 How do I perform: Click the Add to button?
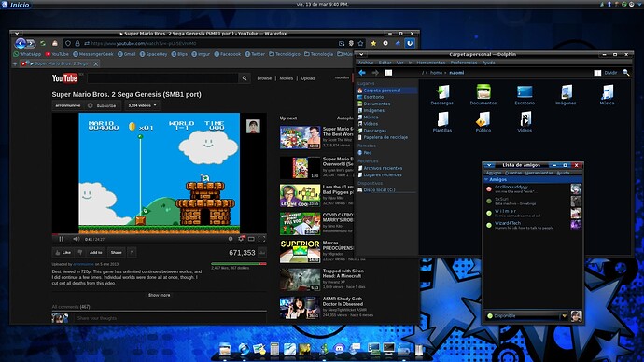[x=96, y=253]
